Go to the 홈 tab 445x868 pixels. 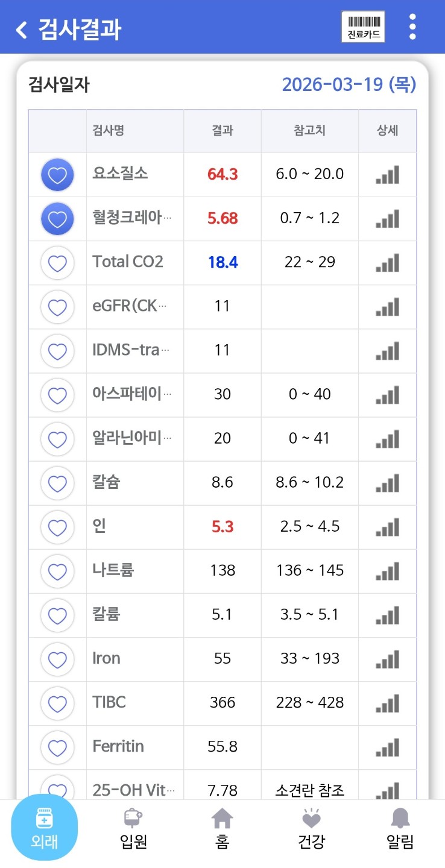(x=222, y=829)
